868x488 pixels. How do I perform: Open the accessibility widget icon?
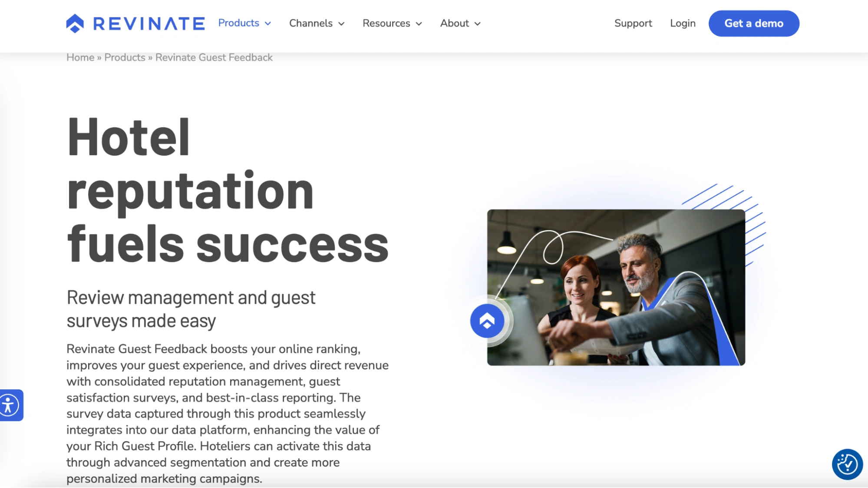(9, 405)
